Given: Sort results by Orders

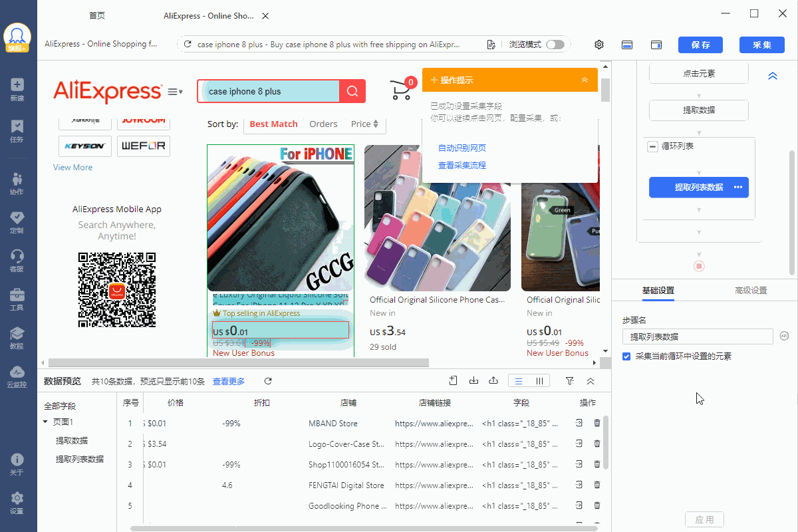Looking at the screenshot, I should [x=324, y=124].
